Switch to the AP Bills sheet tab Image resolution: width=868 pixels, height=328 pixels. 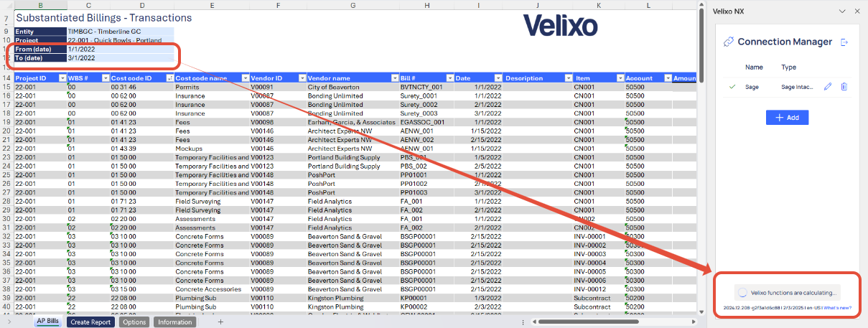(x=47, y=322)
